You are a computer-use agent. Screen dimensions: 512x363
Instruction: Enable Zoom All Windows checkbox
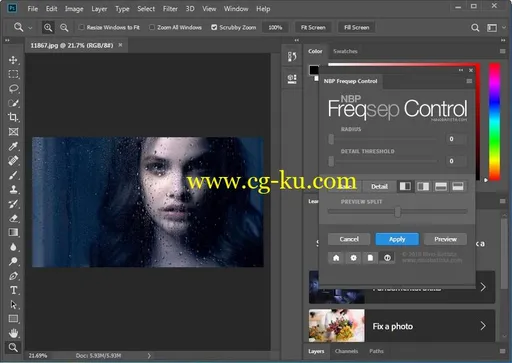(x=152, y=27)
